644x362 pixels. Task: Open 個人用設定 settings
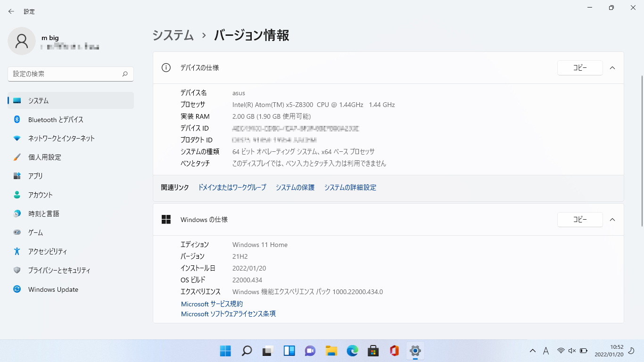(x=71, y=157)
